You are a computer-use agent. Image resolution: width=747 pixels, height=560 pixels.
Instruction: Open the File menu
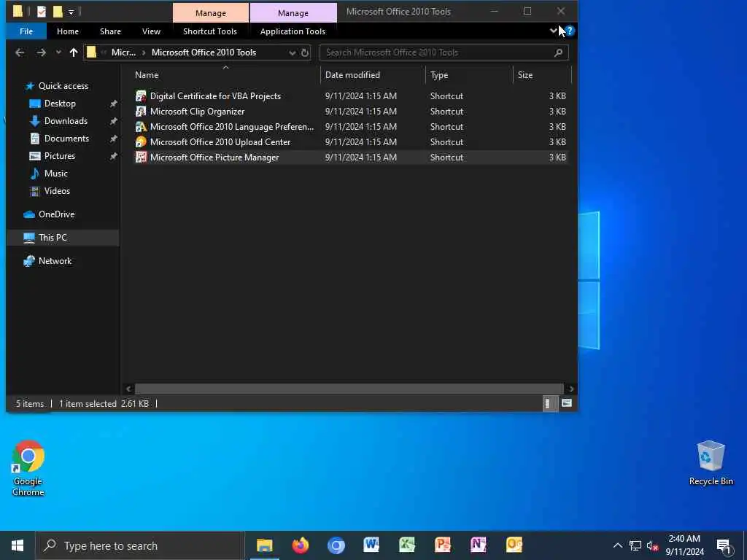pyautogui.click(x=26, y=31)
